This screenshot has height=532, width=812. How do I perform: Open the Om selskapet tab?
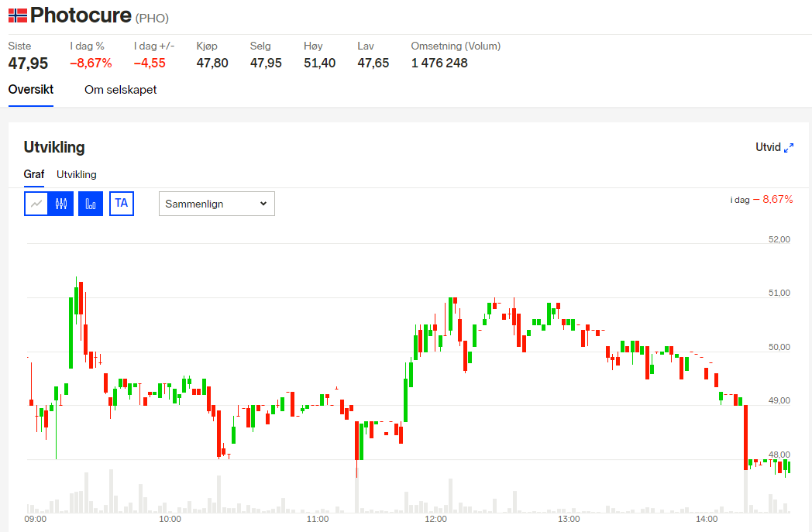click(121, 90)
